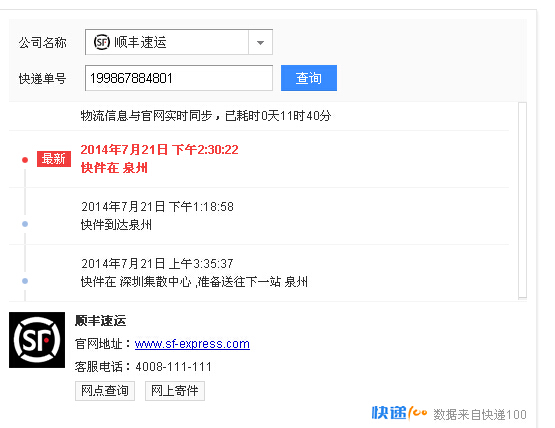Click the SF logo in company selector
This screenshot has height=428, width=555.
102,42
